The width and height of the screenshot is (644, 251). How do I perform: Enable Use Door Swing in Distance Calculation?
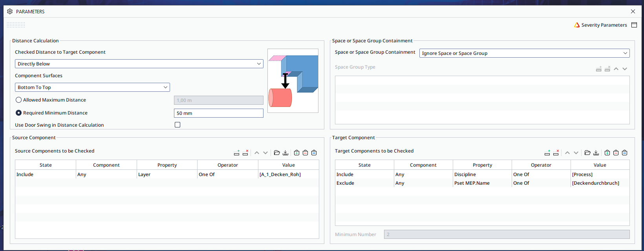(x=177, y=125)
